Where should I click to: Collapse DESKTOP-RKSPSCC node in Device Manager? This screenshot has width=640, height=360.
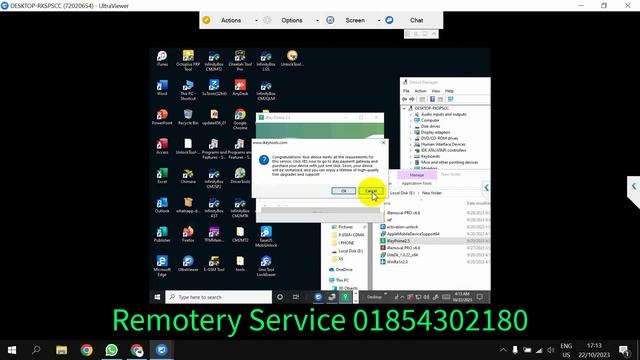tap(404, 108)
